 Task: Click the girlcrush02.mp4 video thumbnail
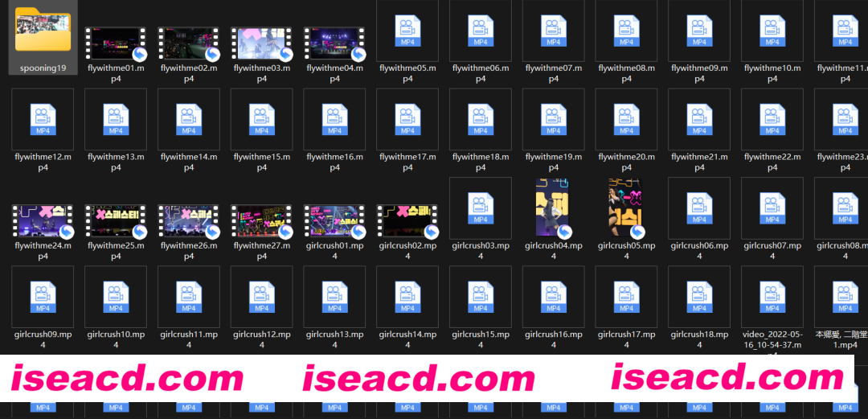point(407,220)
